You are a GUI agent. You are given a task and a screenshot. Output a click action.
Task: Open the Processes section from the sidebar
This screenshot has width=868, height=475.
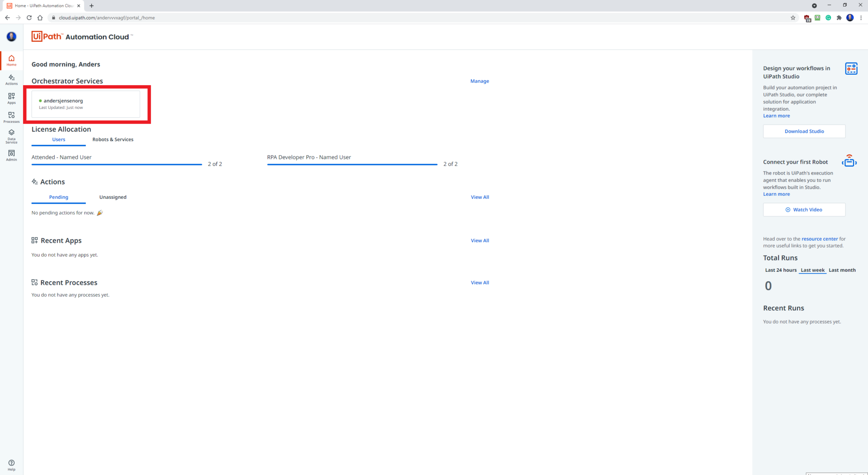[11, 117]
